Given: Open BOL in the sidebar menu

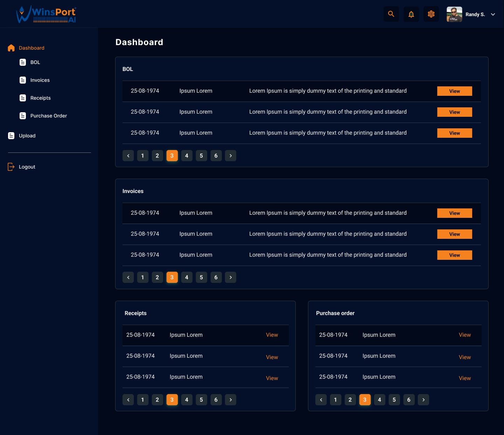Looking at the screenshot, I should (x=35, y=62).
